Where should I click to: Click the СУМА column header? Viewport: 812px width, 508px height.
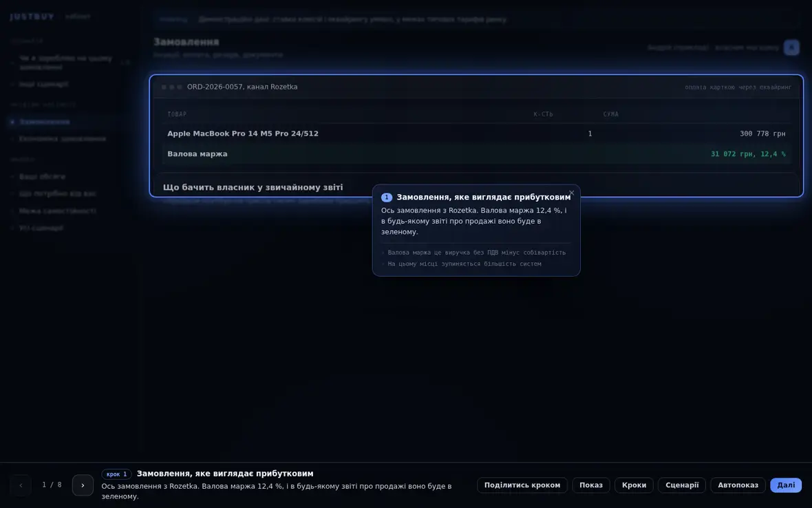[610, 114]
